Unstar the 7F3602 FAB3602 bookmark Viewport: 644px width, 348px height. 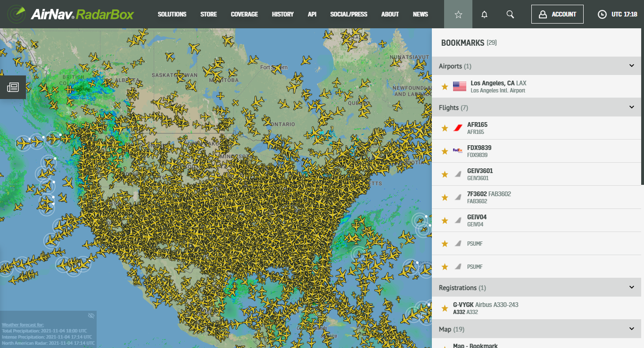(445, 197)
